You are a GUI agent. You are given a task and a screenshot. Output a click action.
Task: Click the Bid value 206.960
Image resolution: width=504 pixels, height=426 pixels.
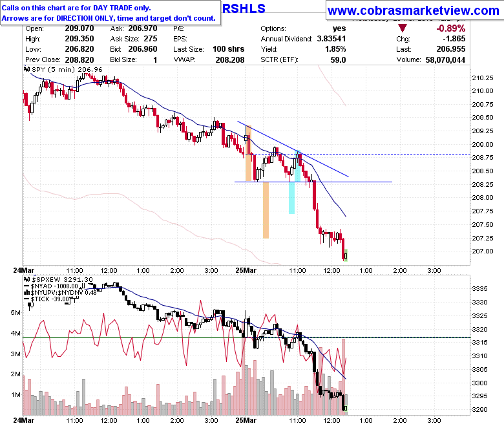point(143,49)
